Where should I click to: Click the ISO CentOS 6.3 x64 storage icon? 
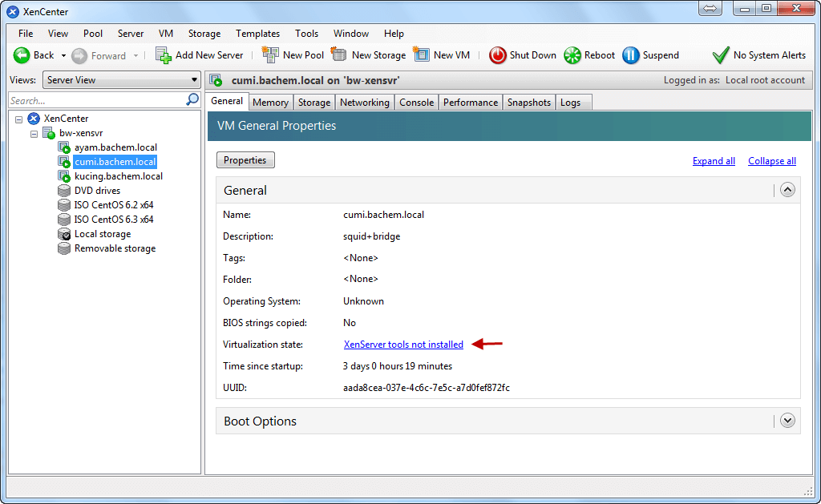(64, 220)
